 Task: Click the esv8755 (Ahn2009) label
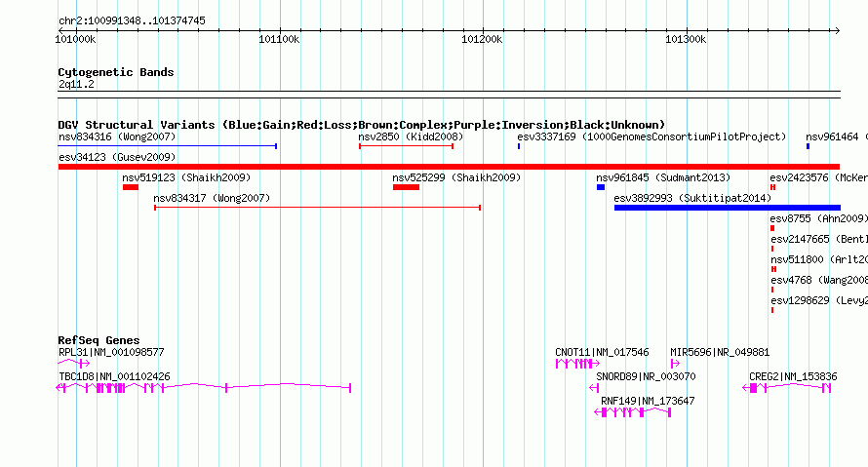click(818, 218)
